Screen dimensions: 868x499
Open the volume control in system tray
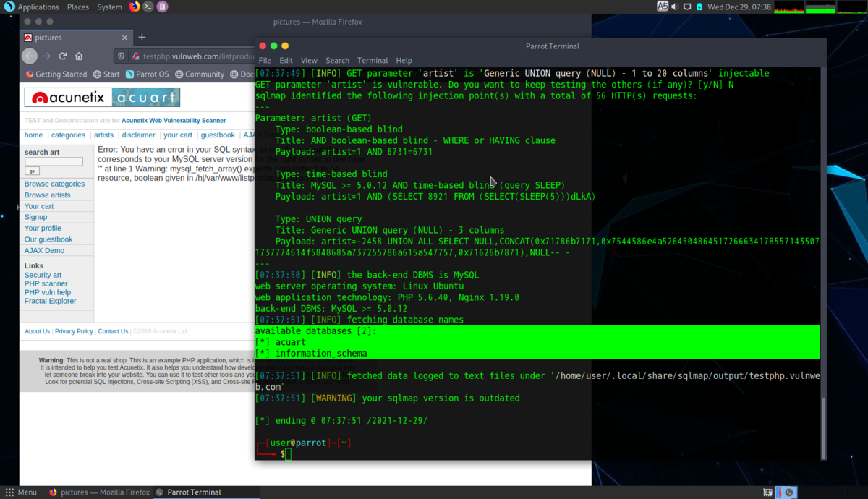click(676, 7)
